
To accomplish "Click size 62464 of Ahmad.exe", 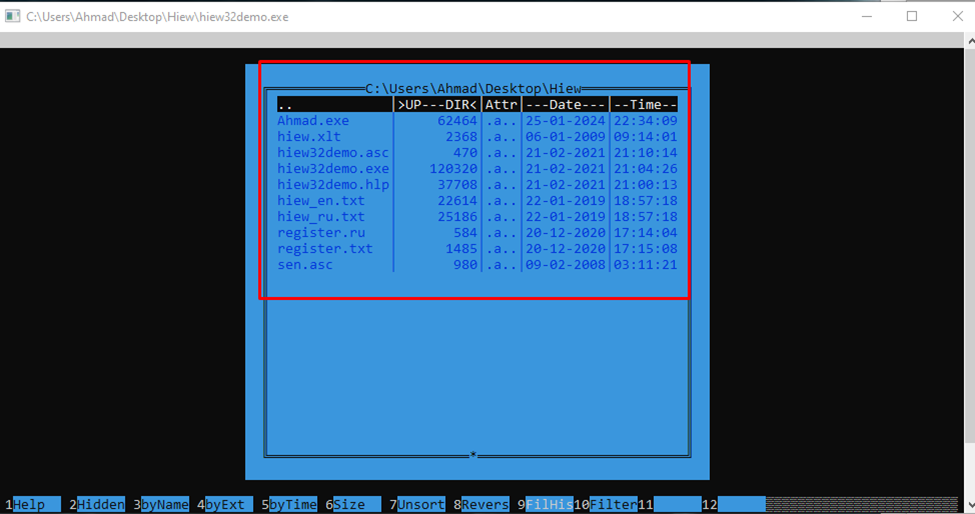I will pyautogui.click(x=457, y=121).
